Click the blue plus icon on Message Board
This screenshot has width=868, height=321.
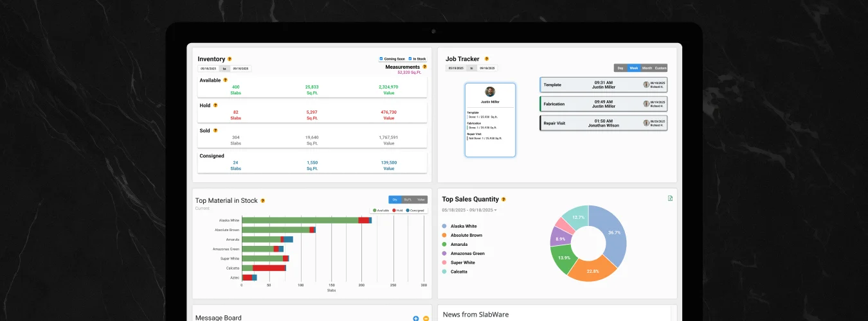click(416, 318)
